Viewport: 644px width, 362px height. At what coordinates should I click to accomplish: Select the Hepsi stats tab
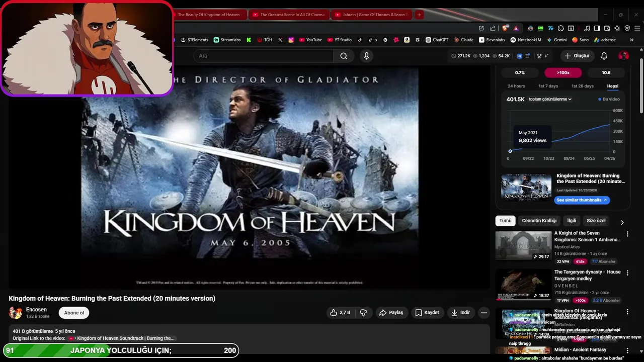coord(612,86)
